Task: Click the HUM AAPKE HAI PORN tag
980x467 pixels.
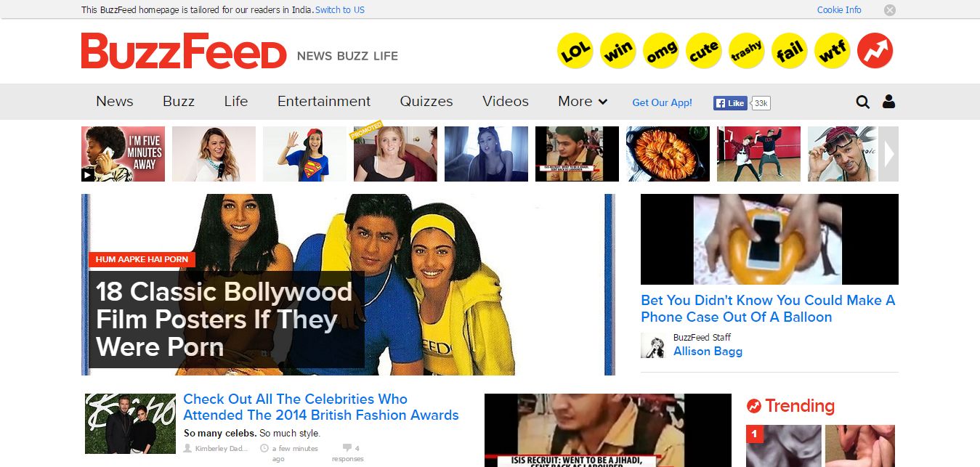Action: click(x=142, y=259)
